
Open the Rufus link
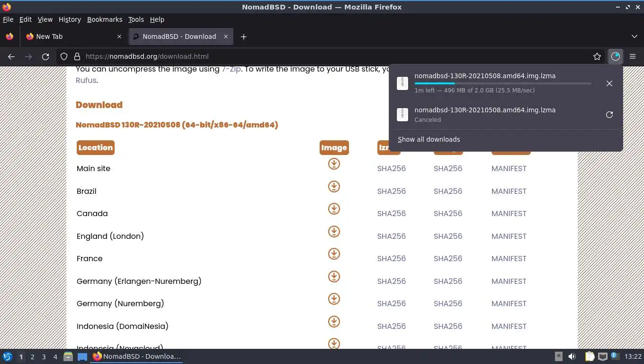click(86, 80)
